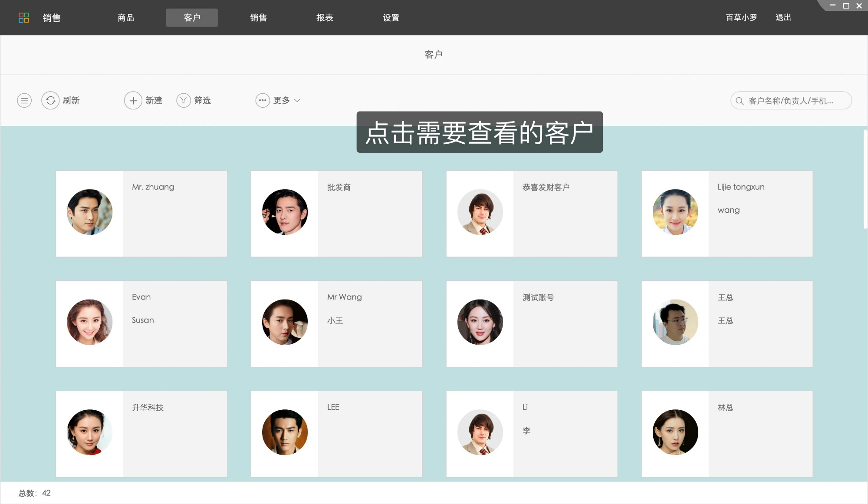This screenshot has height=504, width=868.
Task: Select the 批发商 customer card
Action: pyautogui.click(x=336, y=213)
